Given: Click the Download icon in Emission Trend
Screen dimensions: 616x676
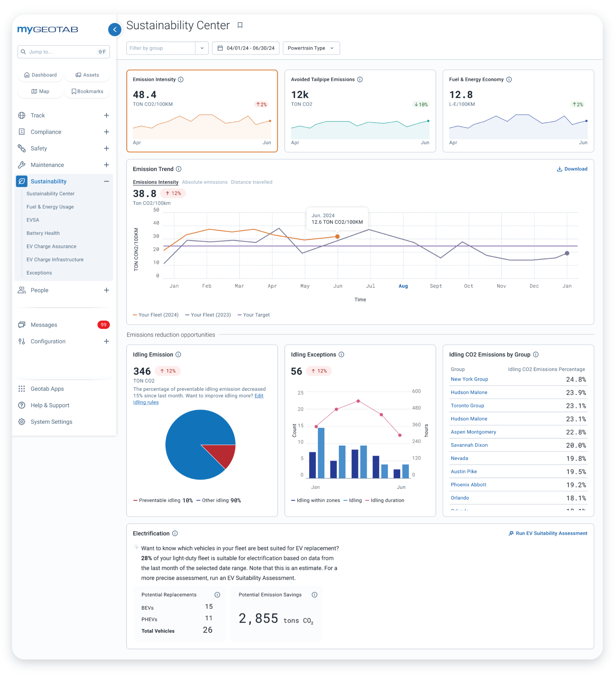Looking at the screenshot, I should 559,169.
